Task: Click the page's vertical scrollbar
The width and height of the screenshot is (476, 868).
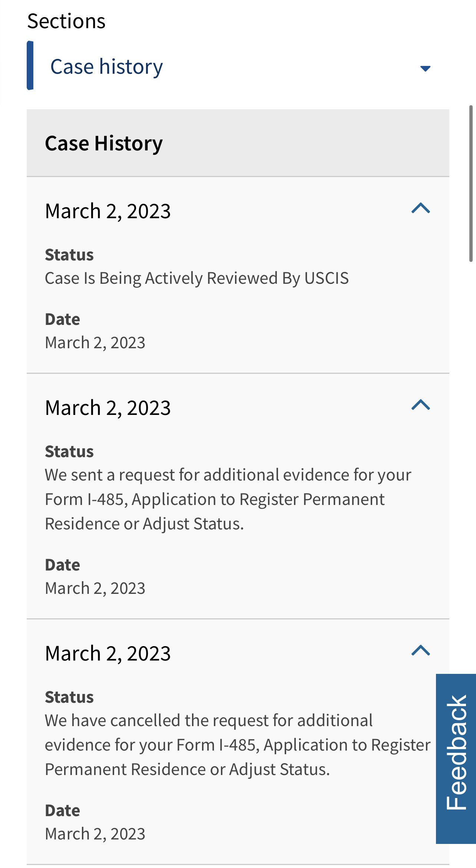Action: (x=471, y=183)
